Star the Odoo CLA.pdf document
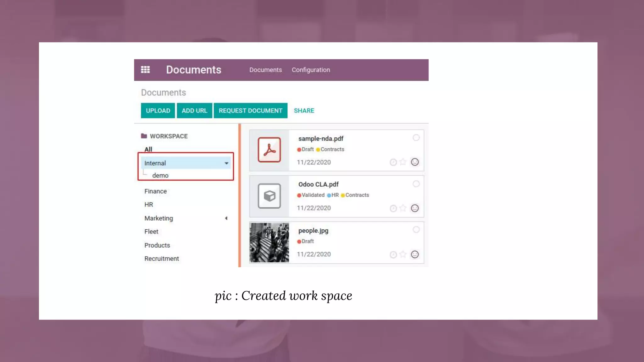Screen dimensions: 644x362 click(x=403, y=208)
